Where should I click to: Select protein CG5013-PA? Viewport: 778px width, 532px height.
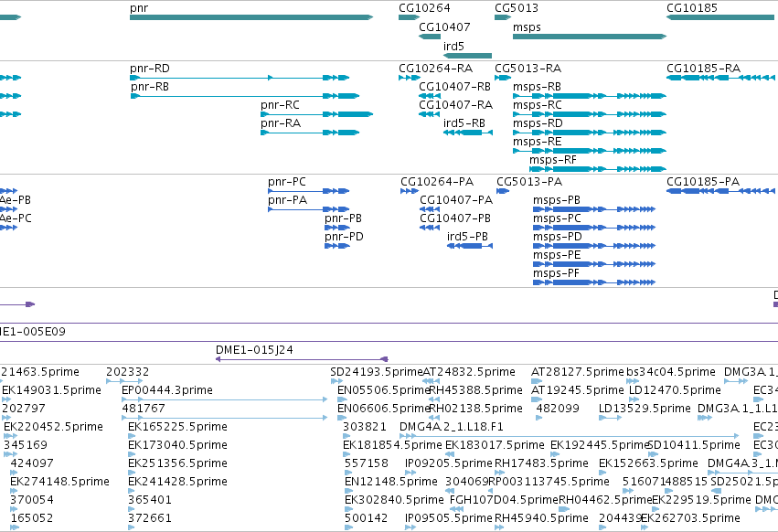point(503,191)
